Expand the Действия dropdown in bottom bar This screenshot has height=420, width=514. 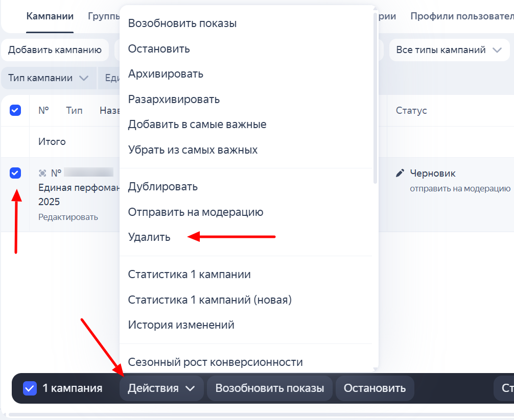click(x=161, y=388)
